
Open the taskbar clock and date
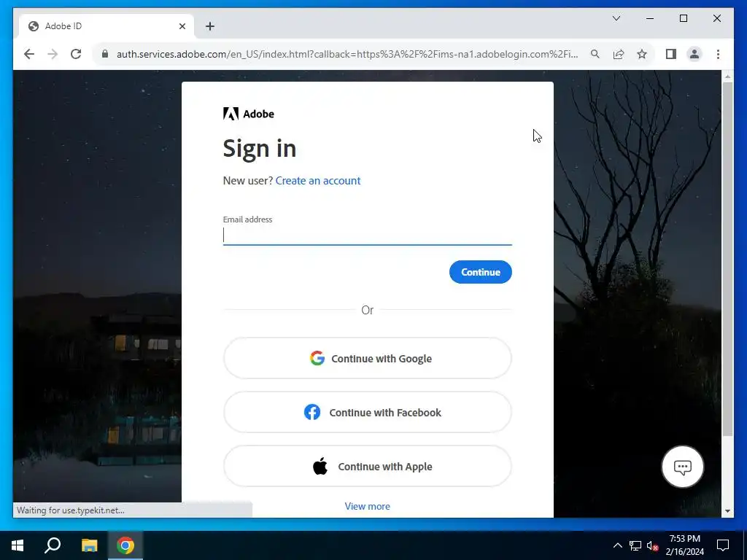click(x=684, y=545)
